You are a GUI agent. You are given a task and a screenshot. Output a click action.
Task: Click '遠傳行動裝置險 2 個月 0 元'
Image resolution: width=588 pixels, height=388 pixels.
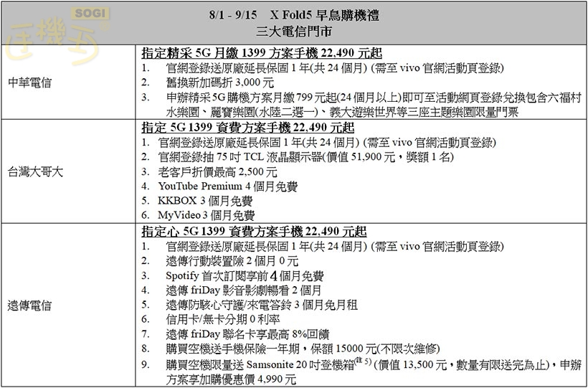[x=232, y=261]
